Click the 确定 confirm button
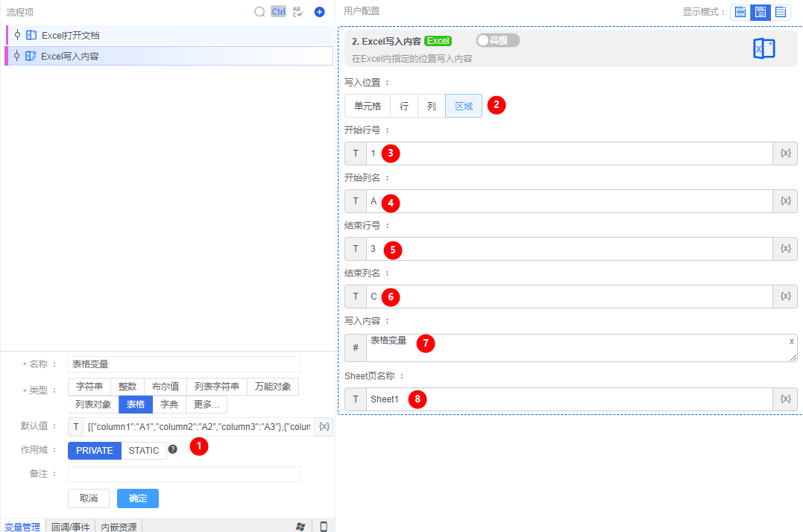This screenshot has width=803, height=532. click(x=138, y=498)
